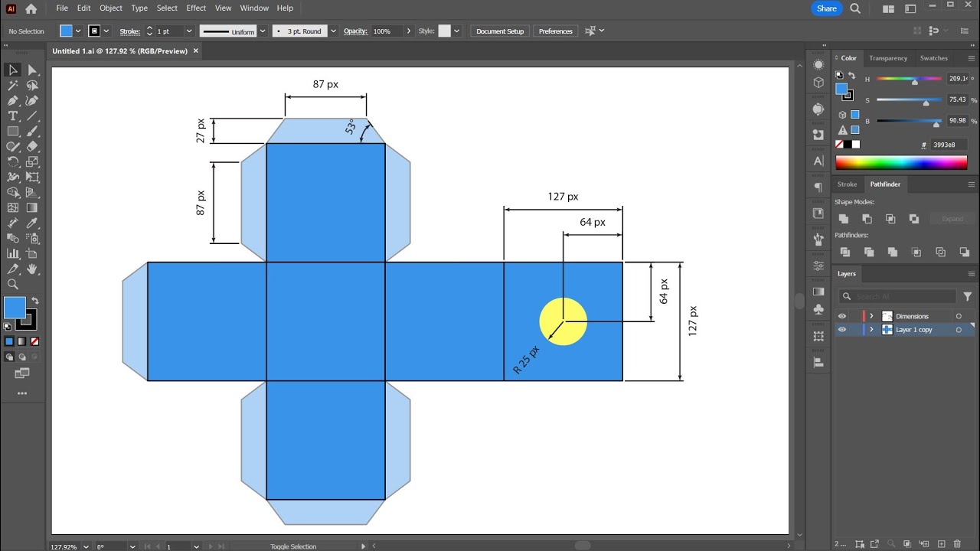Click the target circle of Dimensions layer
The image size is (980, 551).
pos(959,316)
